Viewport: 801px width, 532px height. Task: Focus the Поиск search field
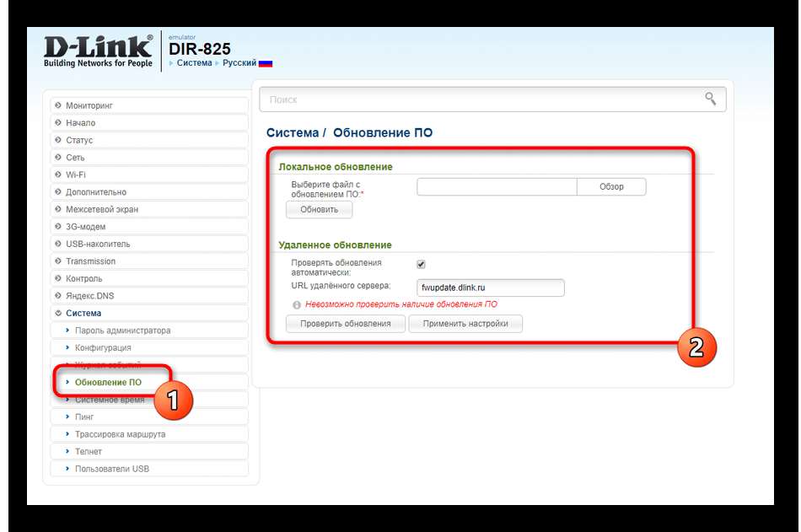tap(492, 99)
